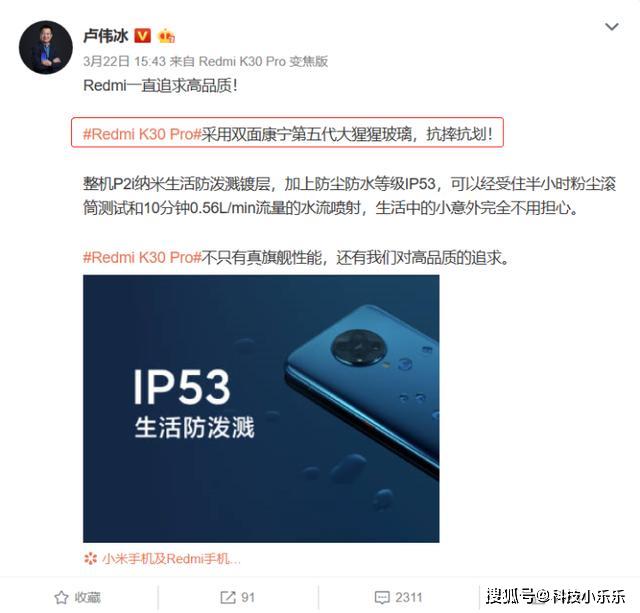Open the highlighted #Redmi K30 Pro# hashtag
The width and height of the screenshot is (640, 613).
(142, 134)
